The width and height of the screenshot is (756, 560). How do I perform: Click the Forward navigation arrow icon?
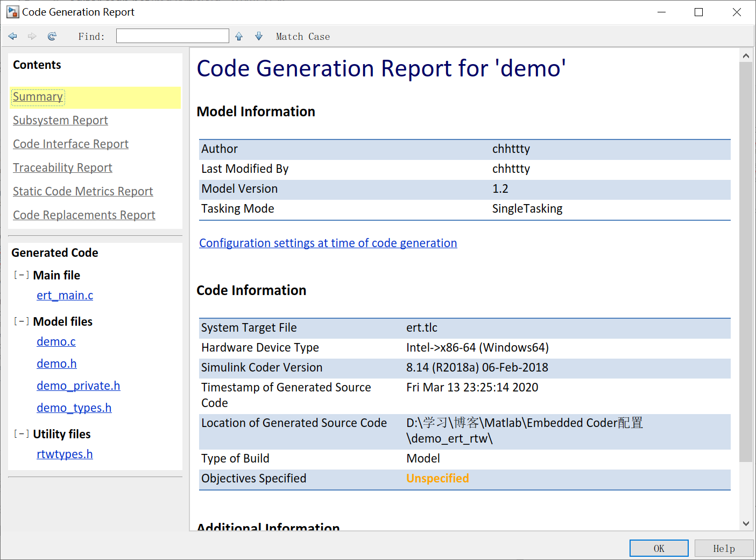(32, 36)
